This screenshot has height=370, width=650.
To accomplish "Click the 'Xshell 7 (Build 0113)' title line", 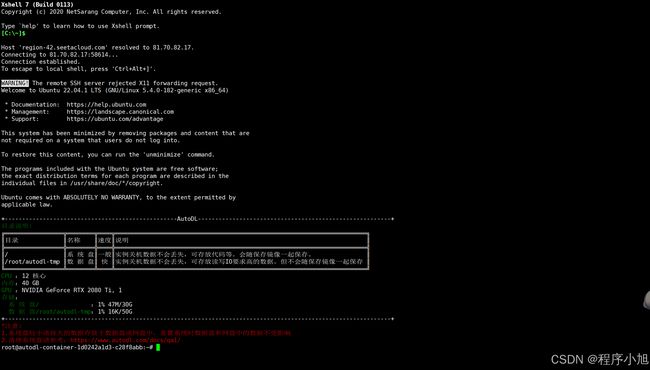I will (x=37, y=5).
